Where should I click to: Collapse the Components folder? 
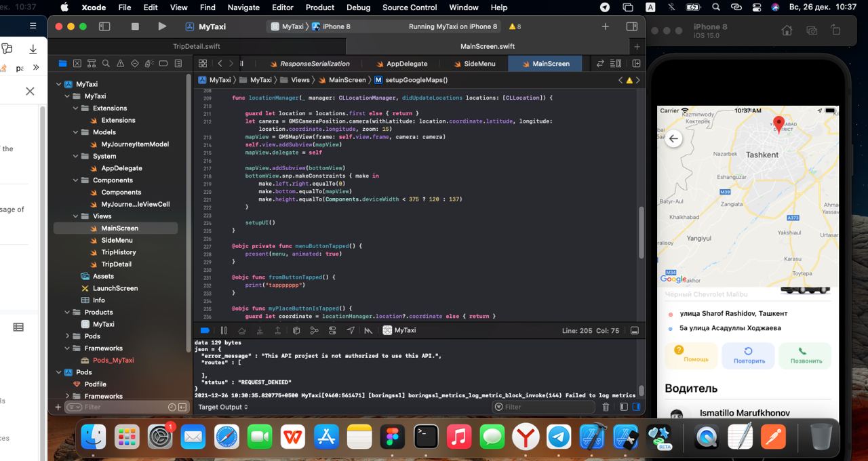(75, 180)
